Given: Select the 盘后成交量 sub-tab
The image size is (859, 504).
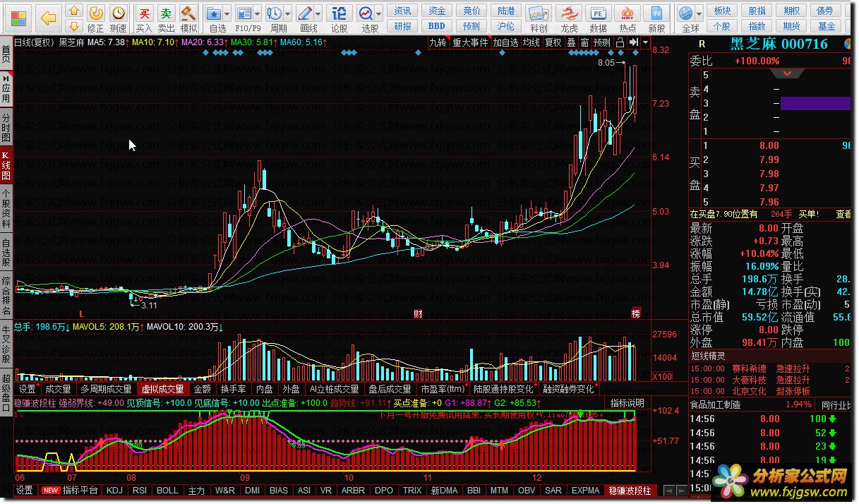Looking at the screenshot, I should pyautogui.click(x=390, y=389).
